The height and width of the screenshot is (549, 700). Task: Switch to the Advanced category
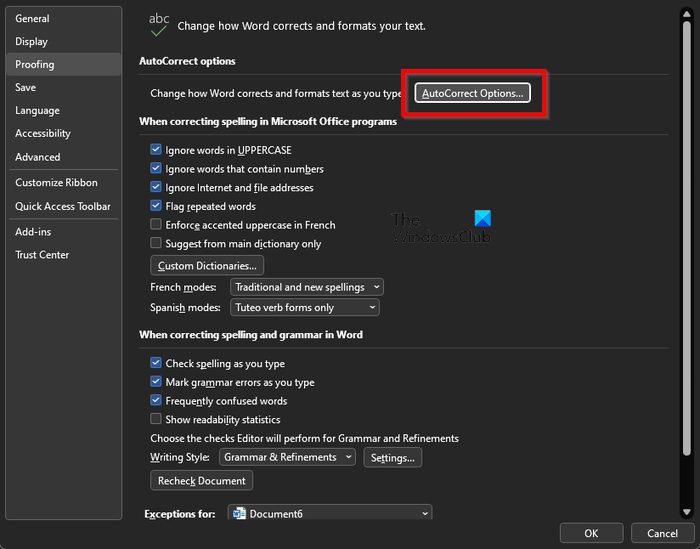tap(38, 157)
